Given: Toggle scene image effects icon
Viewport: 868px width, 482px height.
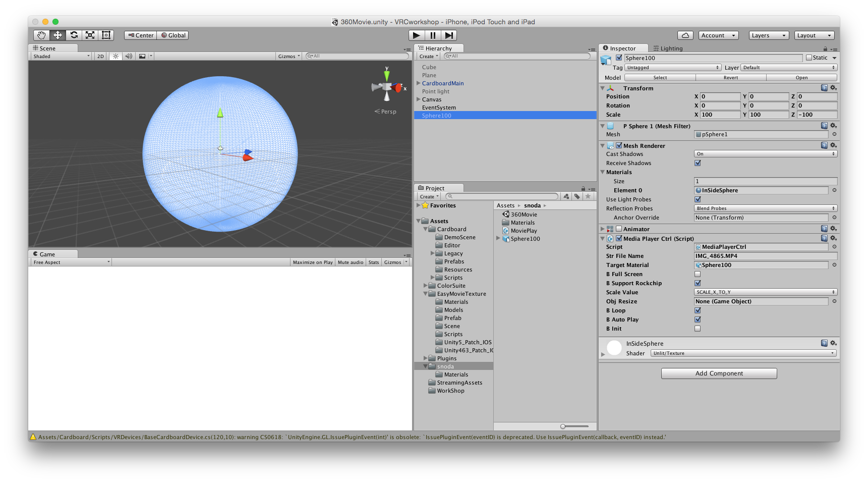Looking at the screenshot, I should pyautogui.click(x=142, y=56).
